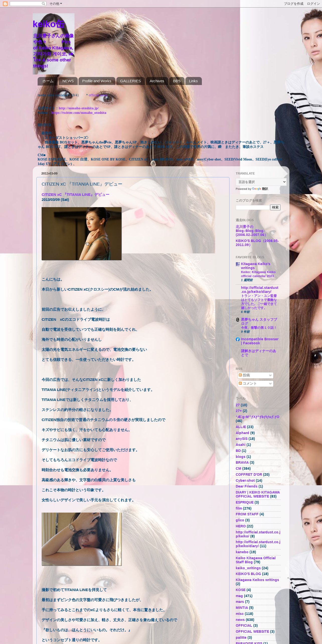Open the Archives tab
This screenshot has width=322, height=644.
tap(157, 81)
